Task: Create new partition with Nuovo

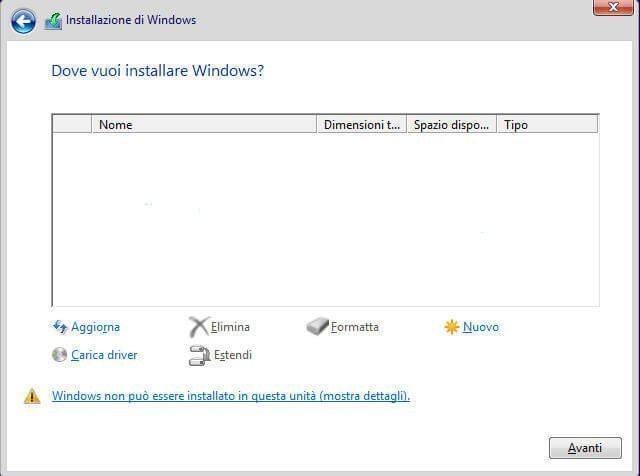Action: tap(481, 327)
